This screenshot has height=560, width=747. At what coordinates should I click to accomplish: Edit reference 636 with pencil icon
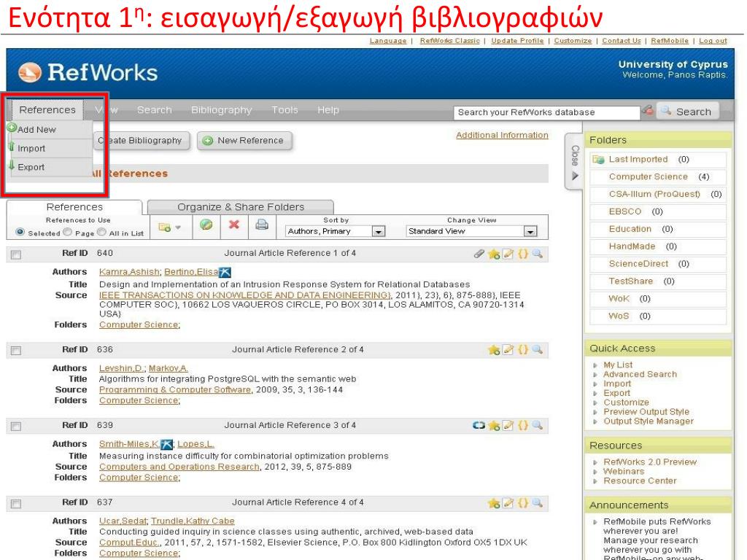click(x=508, y=350)
